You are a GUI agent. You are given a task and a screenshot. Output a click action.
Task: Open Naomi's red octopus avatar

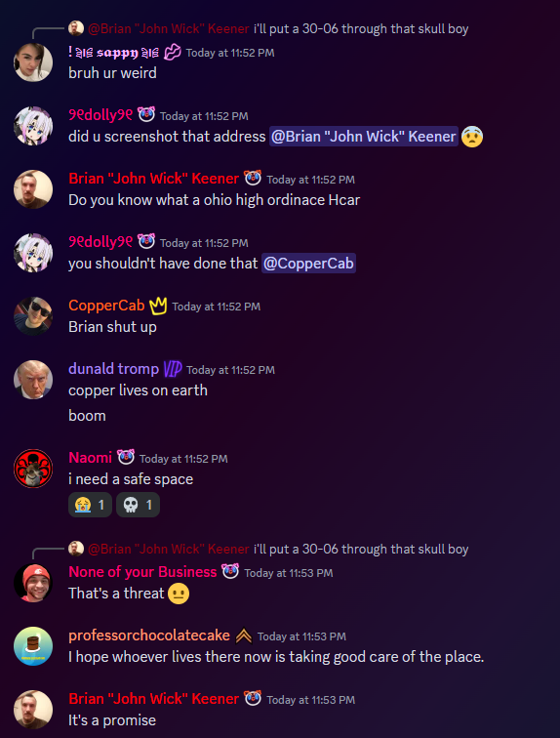click(x=33, y=469)
